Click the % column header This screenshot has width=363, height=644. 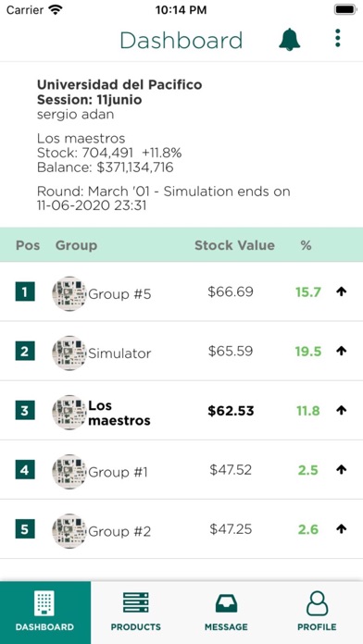click(306, 245)
